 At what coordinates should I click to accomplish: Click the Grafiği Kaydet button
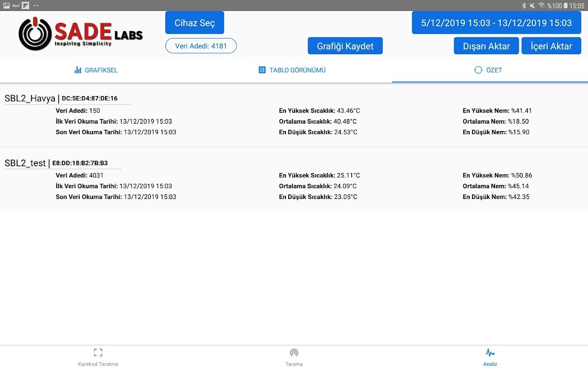(x=345, y=46)
